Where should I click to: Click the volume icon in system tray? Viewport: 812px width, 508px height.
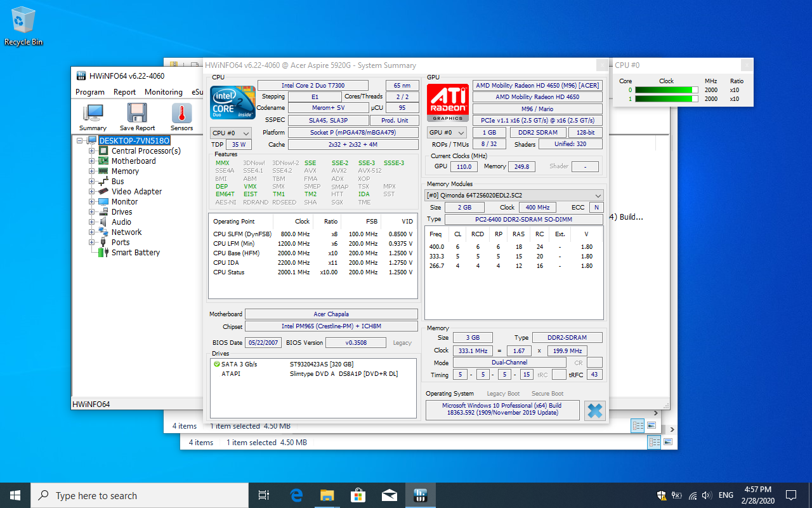(x=707, y=495)
